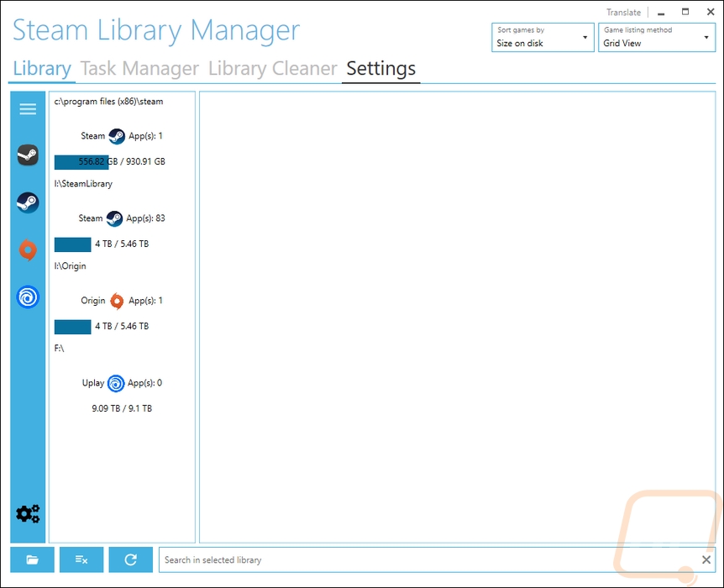Click the open folder button at the bottom
The height and width of the screenshot is (588, 724).
coord(32,559)
